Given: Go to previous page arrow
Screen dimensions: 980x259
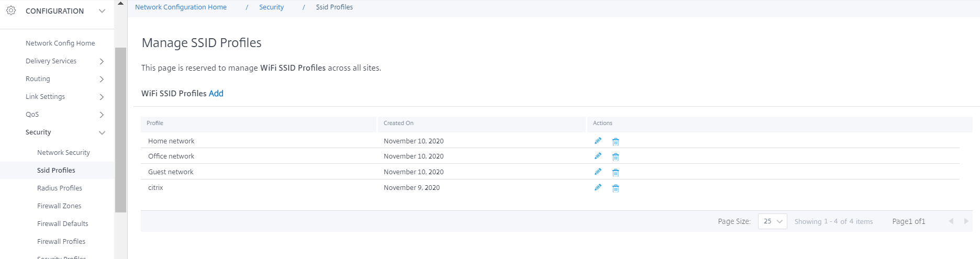Looking at the screenshot, I should [951, 221].
